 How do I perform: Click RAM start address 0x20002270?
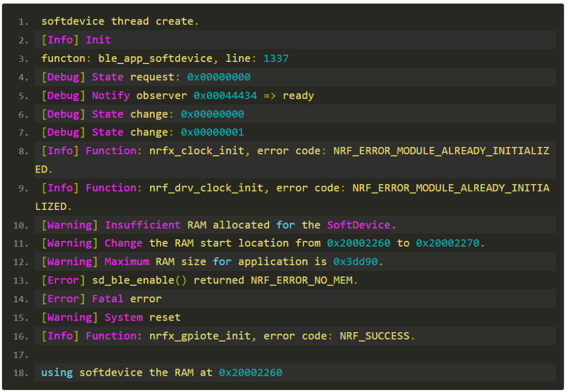click(x=448, y=243)
